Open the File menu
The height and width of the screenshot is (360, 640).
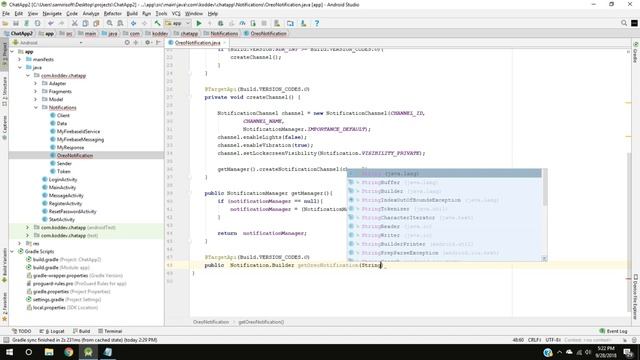point(6,13)
